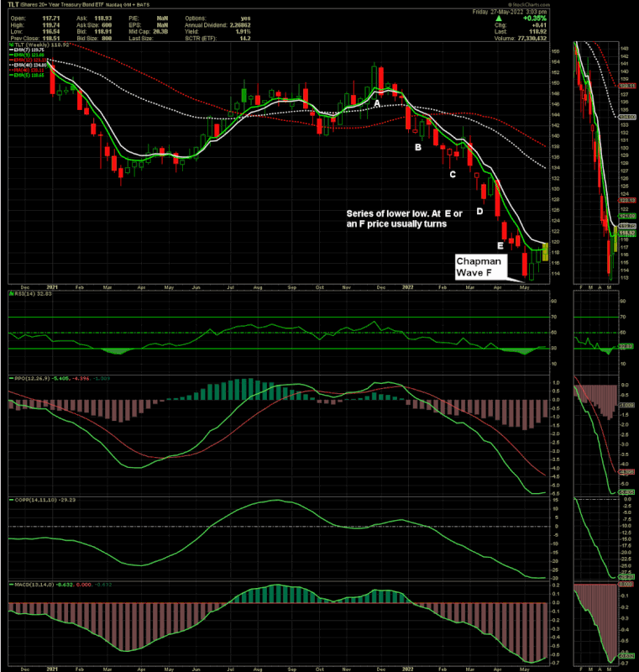Click the Last value 118.92 in the header

click(x=538, y=32)
